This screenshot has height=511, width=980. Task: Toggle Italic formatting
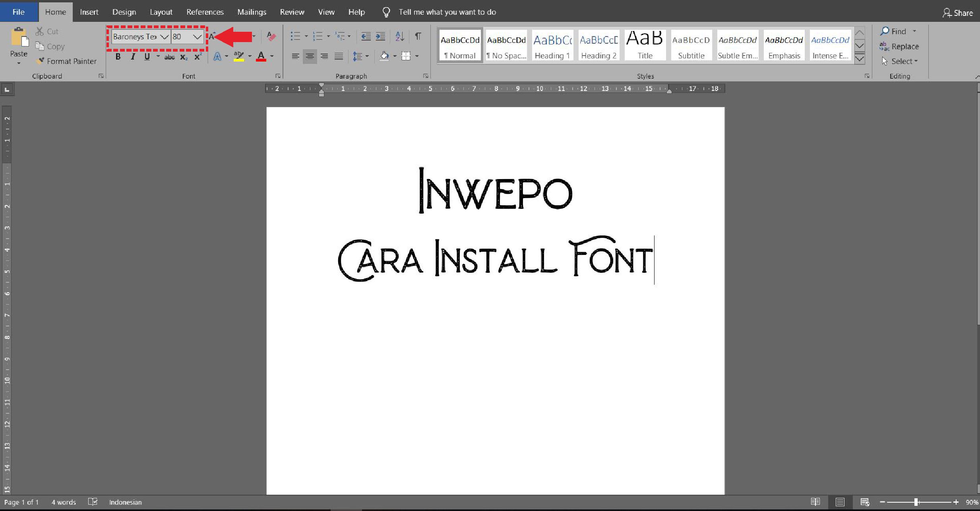pos(133,57)
